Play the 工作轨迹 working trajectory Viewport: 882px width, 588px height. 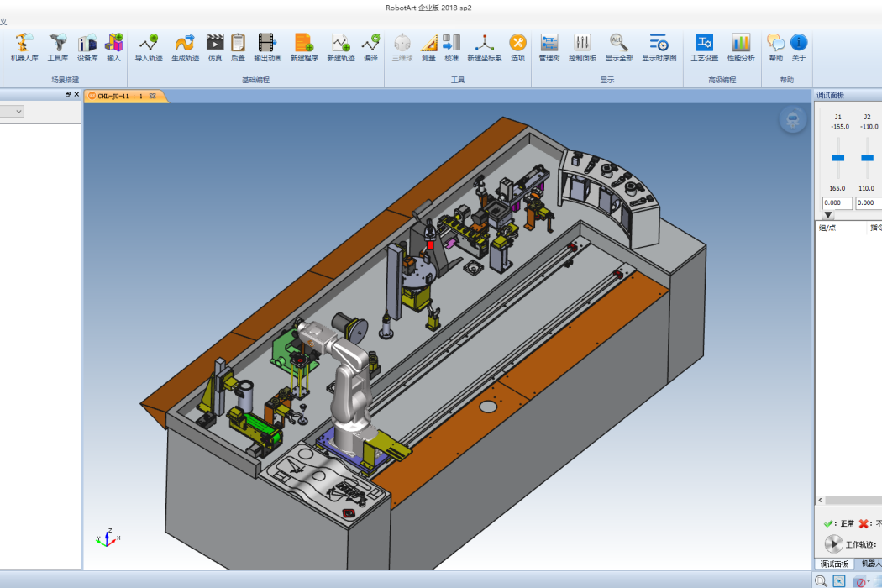(833, 544)
